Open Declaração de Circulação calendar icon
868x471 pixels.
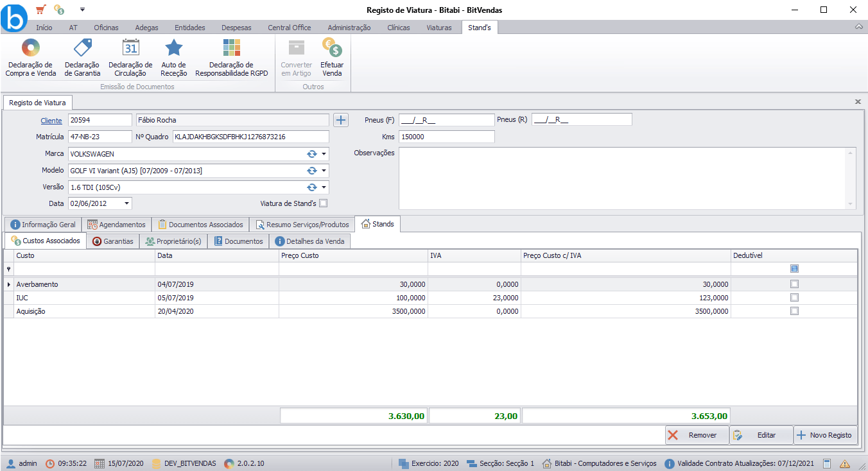click(130, 47)
